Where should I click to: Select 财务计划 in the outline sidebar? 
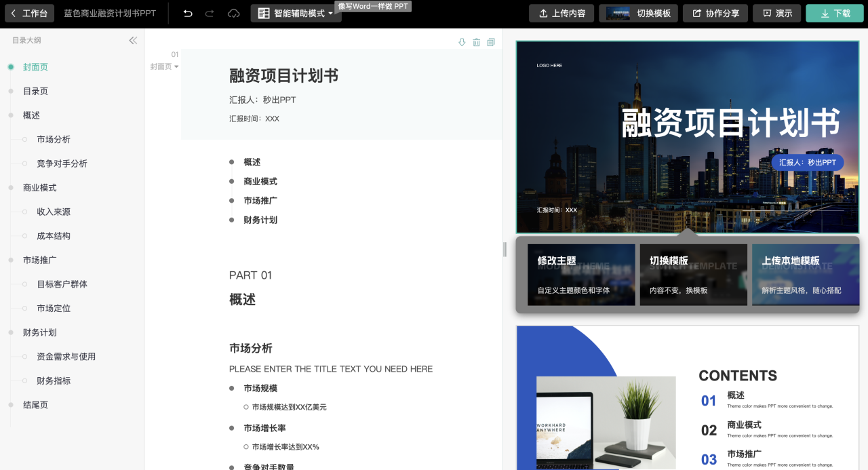tap(39, 332)
